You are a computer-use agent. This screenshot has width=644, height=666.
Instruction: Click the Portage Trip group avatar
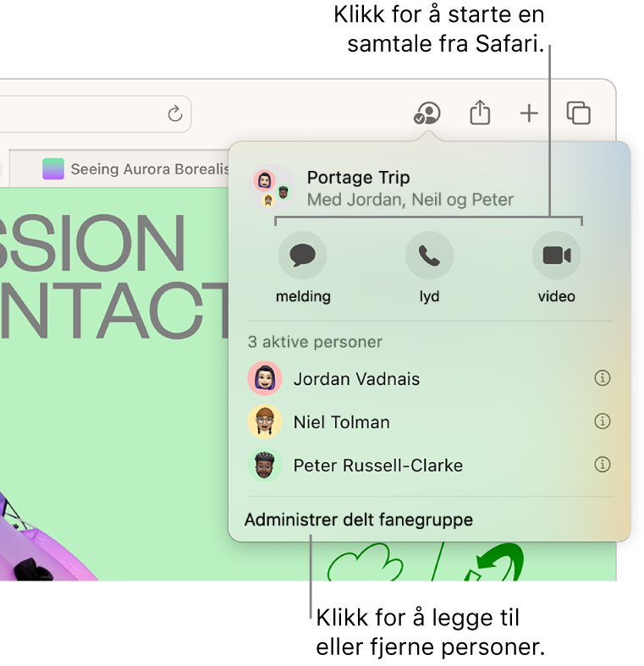[x=272, y=187]
